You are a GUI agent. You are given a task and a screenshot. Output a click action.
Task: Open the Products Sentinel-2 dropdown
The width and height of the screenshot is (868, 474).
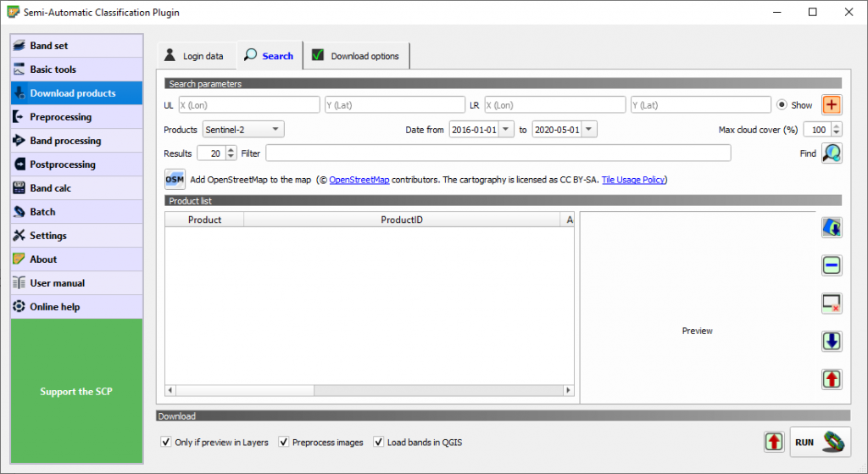pyautogui.click(x=243, y=129)
